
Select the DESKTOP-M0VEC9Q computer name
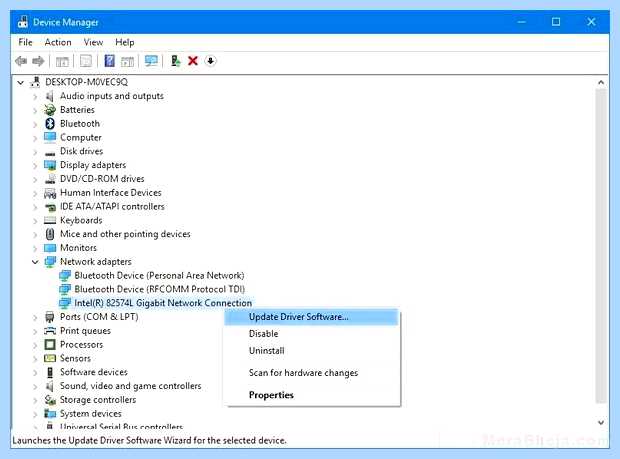click(x=86, y=82)
